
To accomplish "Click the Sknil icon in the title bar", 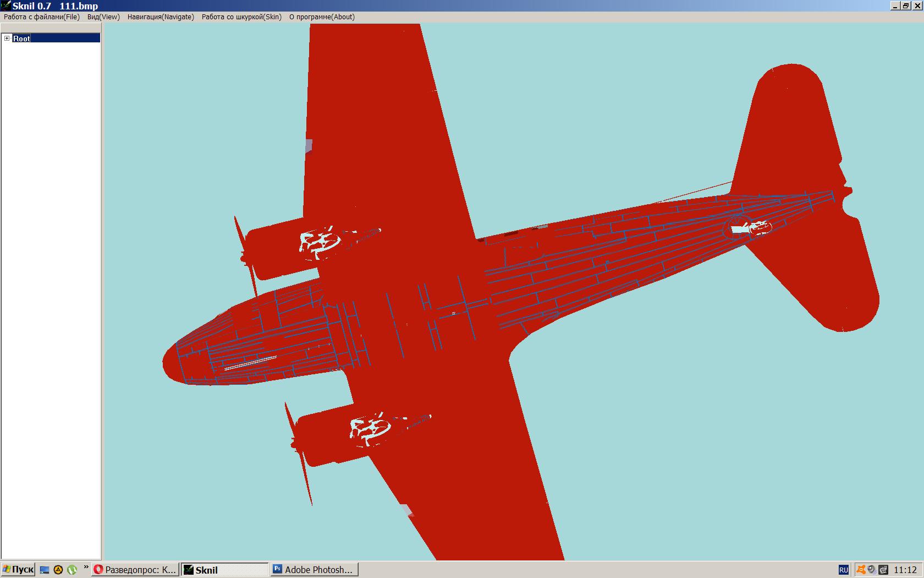I will pos(5,6).
